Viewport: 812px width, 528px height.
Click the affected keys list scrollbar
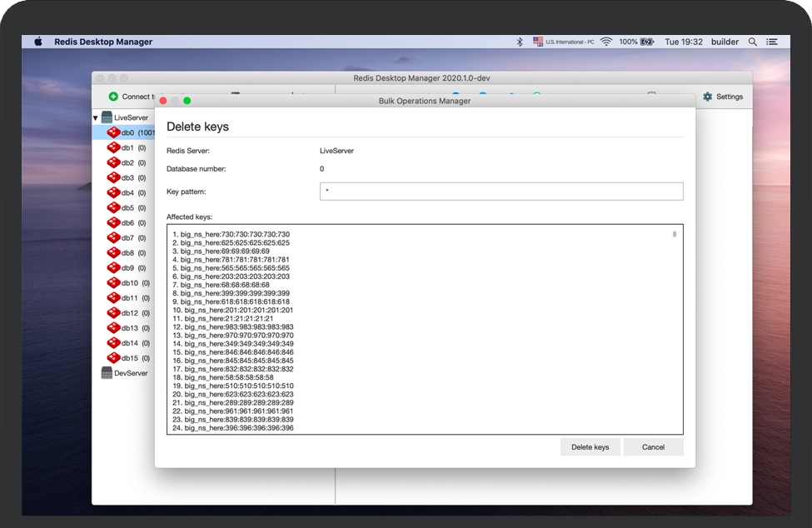click(x=675, y=235)
